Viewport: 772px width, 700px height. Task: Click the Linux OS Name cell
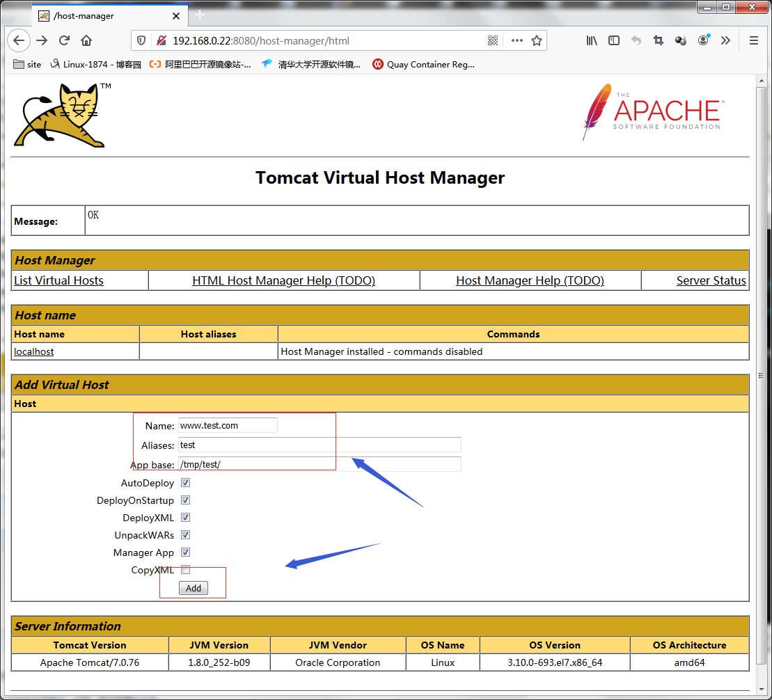[x=443, y=662]
